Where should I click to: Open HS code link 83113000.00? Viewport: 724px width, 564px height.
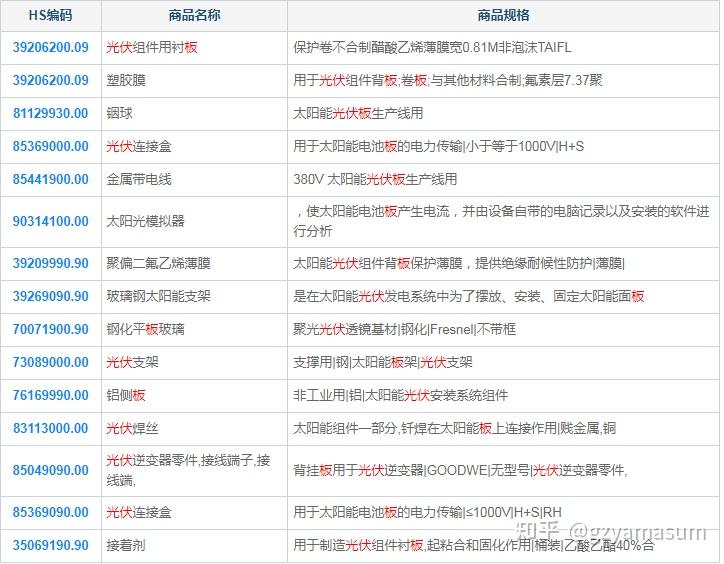pos(50,428)
